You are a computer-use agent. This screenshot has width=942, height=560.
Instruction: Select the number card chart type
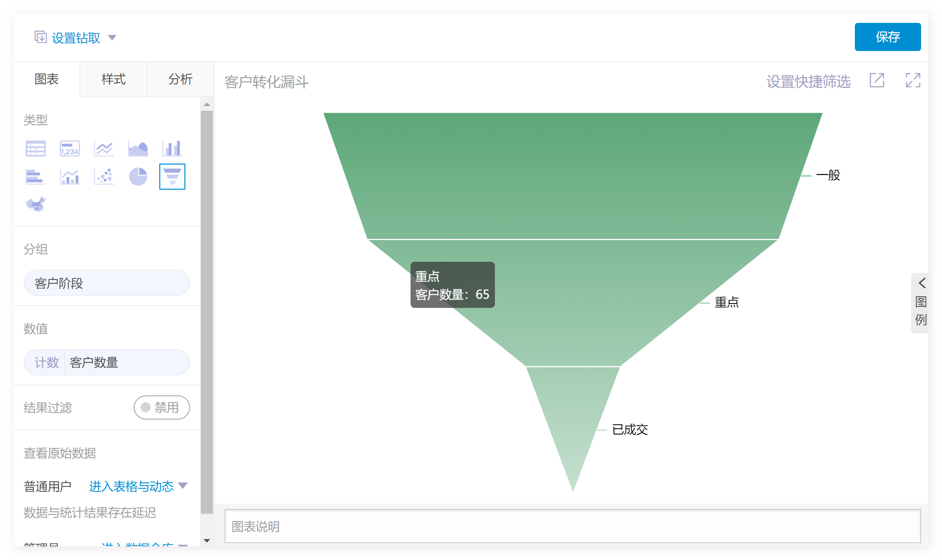point(70,149)
